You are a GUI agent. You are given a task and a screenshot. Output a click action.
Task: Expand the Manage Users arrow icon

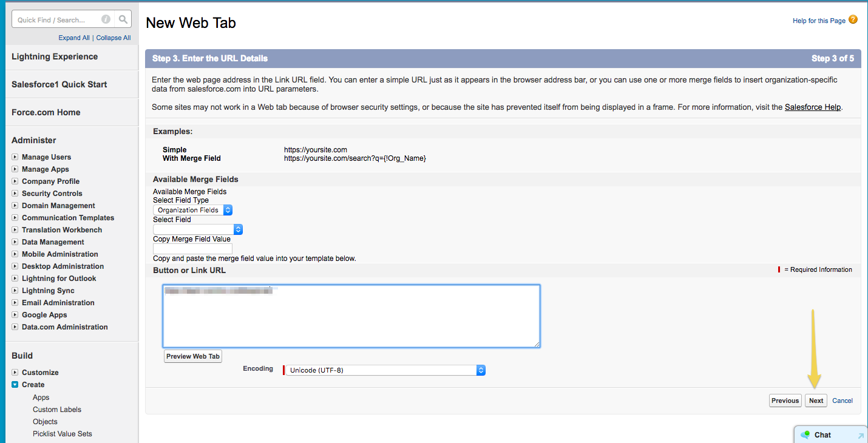[15, 157]
